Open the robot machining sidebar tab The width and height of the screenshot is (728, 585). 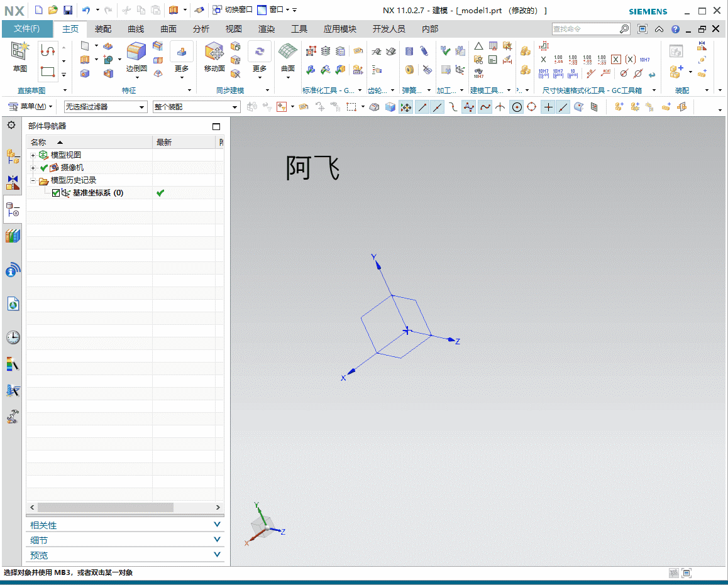tap(13, 416)
